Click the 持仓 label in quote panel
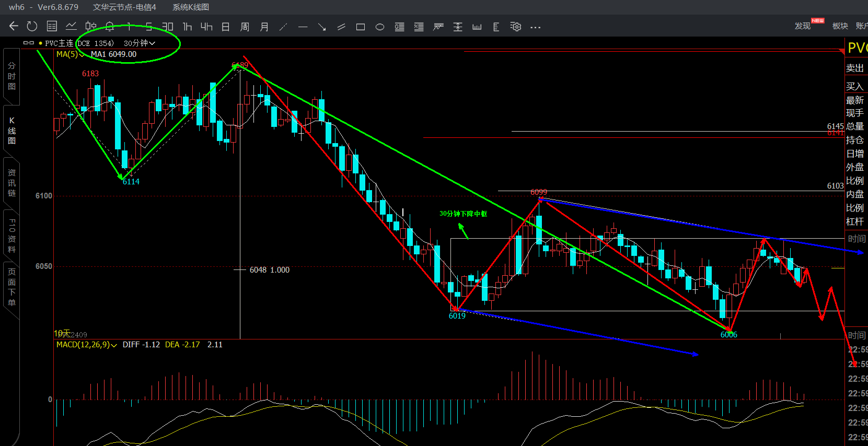The width and height of the screenshot is (868, 446). click(855, 140)
